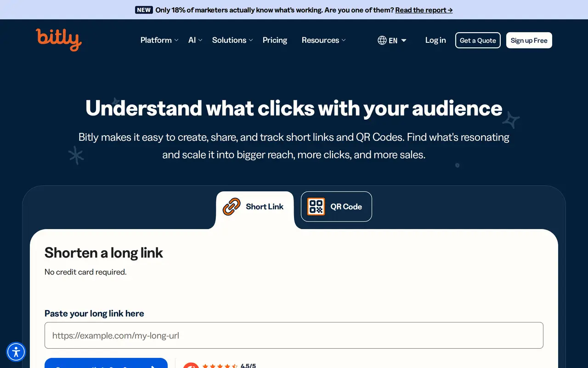
Task: Open the EN language dropdown arrow
Action: pos(404,40)
